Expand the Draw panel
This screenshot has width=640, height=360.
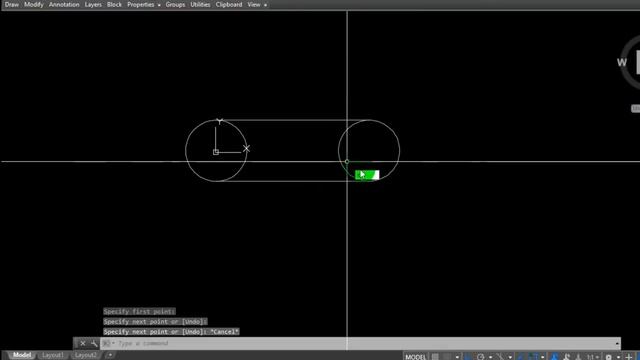click(12, 4)
